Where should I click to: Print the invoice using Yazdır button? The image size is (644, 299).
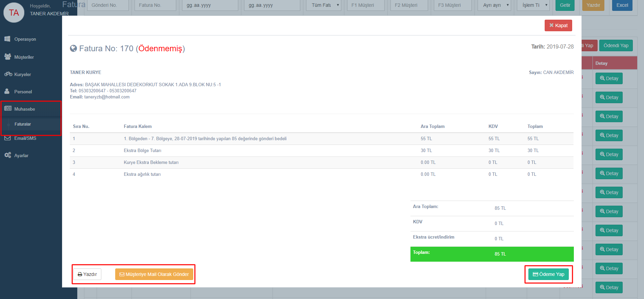(x=87, y=274)
